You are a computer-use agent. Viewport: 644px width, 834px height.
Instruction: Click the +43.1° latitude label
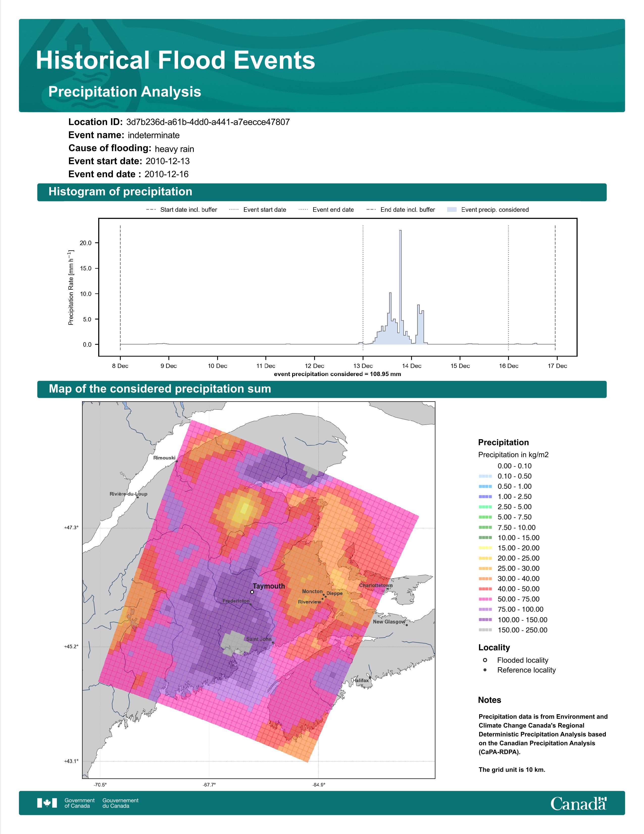pos(71,761)
